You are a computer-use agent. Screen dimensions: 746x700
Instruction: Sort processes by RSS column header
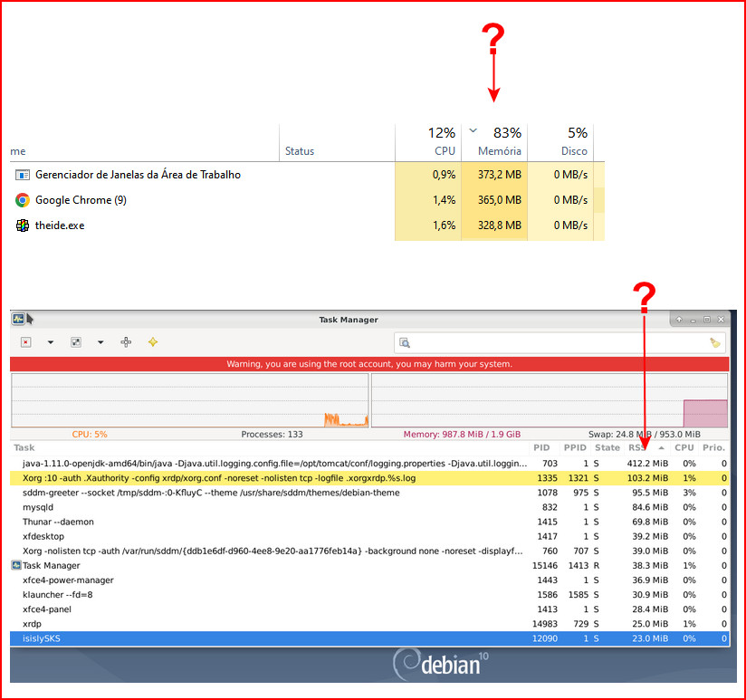(637, 447)
